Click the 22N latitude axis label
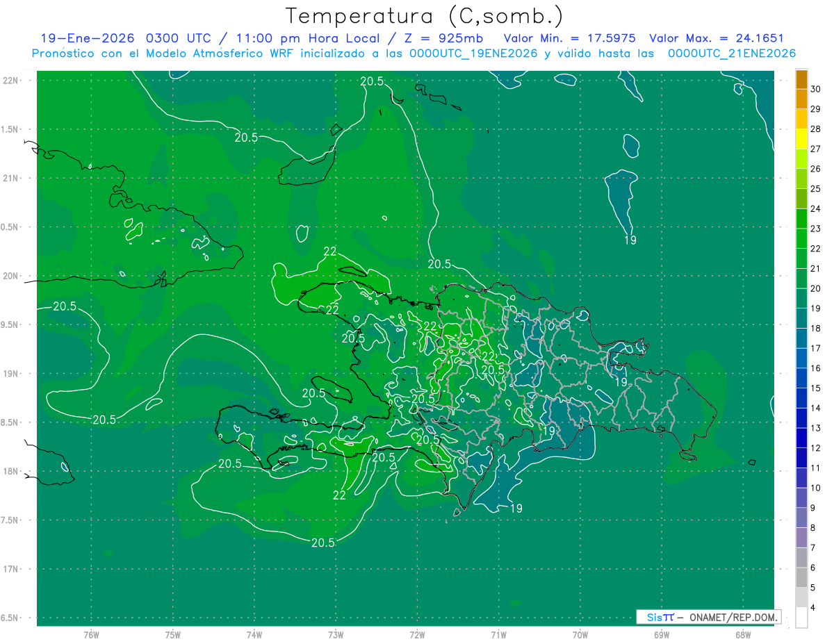The width and height of the screenshot is (834, 644). click(12, 81)
